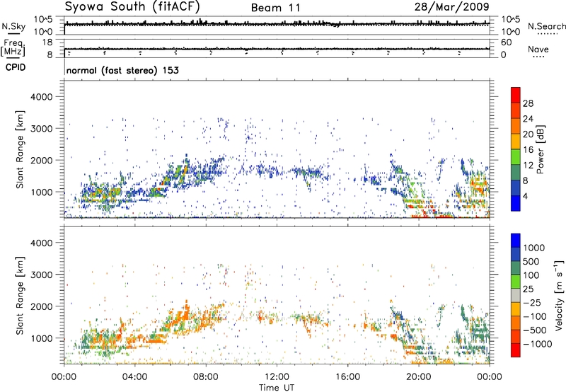Click the power panel 'Slant Range [km]' label

click(20, 149)
